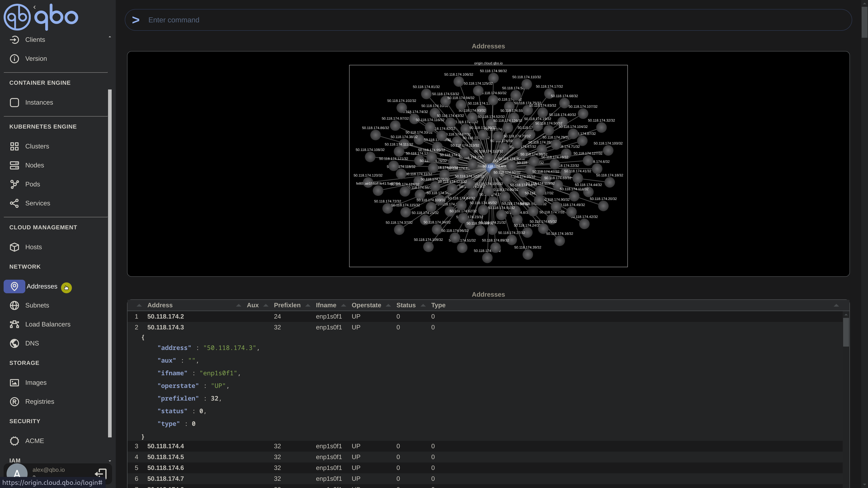Viewport: 868px width, 488px height.
Task: Open the Registries icon
Action: [x=14, y=401]
